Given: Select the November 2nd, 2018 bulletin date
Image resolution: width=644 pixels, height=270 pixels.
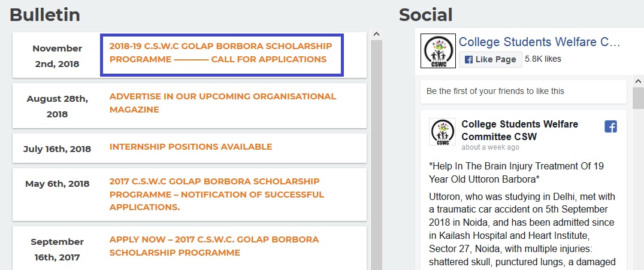Looking at the screenshot, I should coord(57,56).
